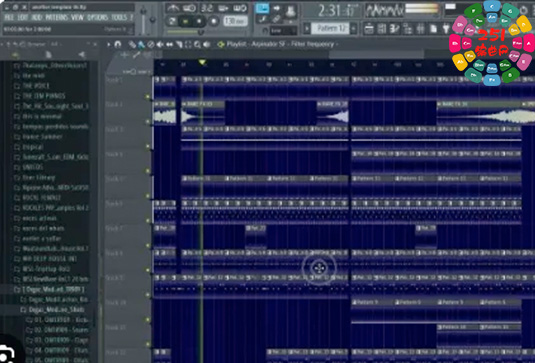The height and width of the screenshot is (363, 535).
Task: Mute Track 5 with its green dot
Action: (x=148, y=196)
